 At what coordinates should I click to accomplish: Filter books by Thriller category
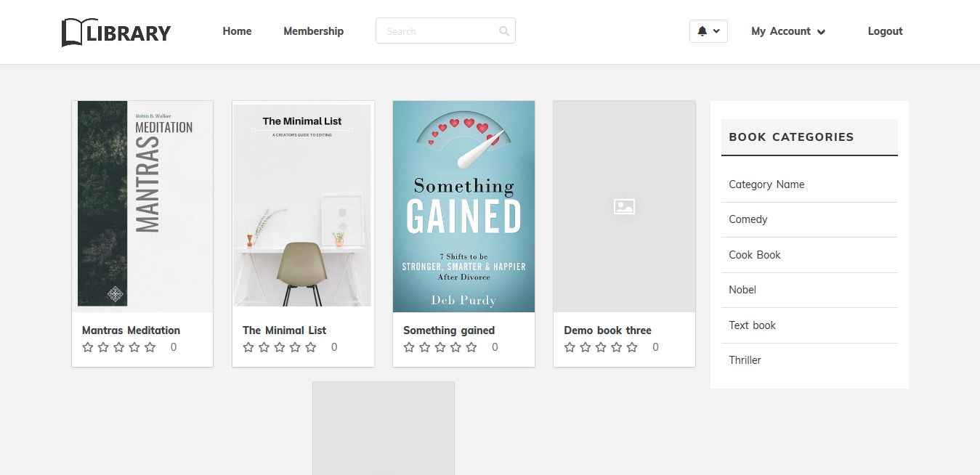(745, 360)
